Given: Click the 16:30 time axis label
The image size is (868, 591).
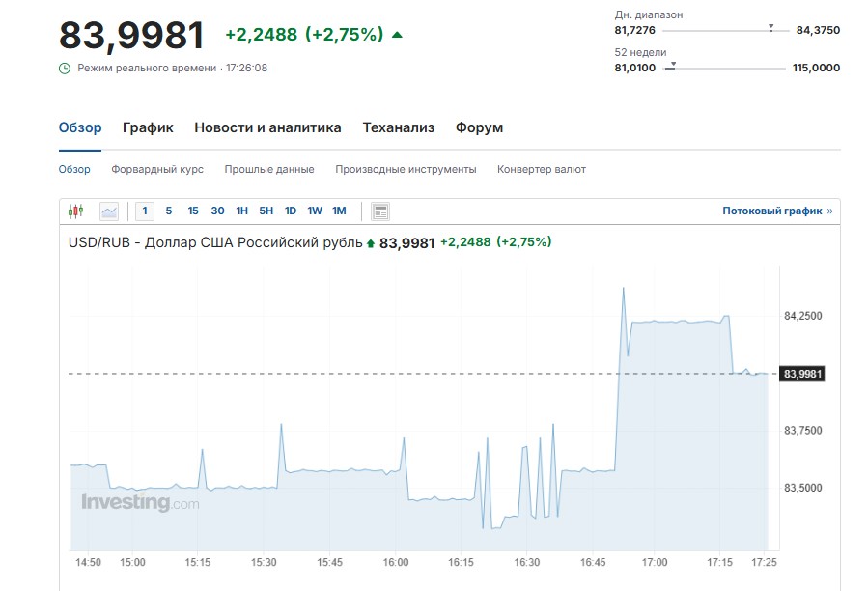Looking at the screenshot, I should (x=527, y=562).
